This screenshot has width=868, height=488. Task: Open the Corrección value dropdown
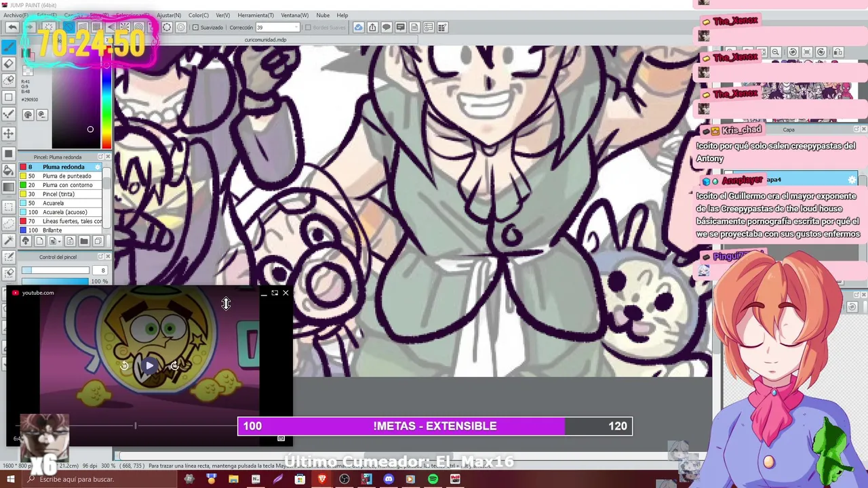pyautogui.click(x=296, y=28)
